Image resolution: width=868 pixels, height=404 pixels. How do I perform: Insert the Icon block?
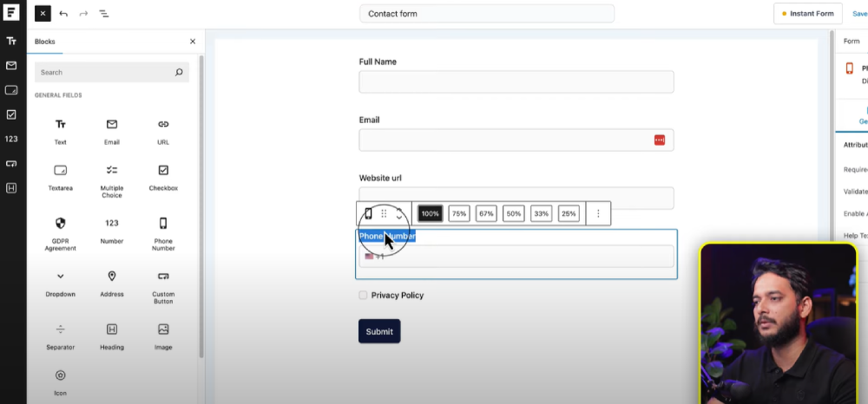(61, 383)
